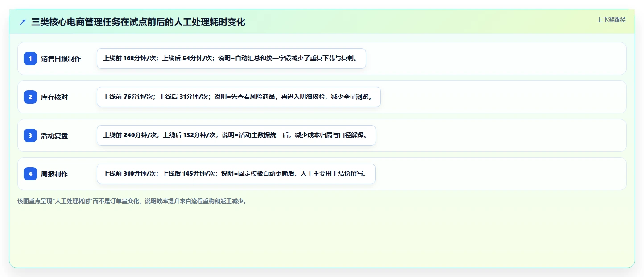Click the 销售日报制作 row label
Image resolution: width=644 pixels, height=277 pixels.
coord(61,59)
